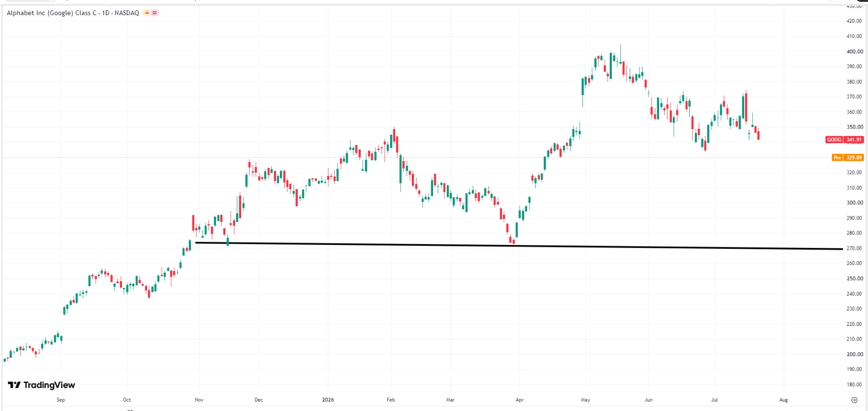Open chart settings hexagon gear icon
This screenshot has height=411, width=868.
coord(854,400)
